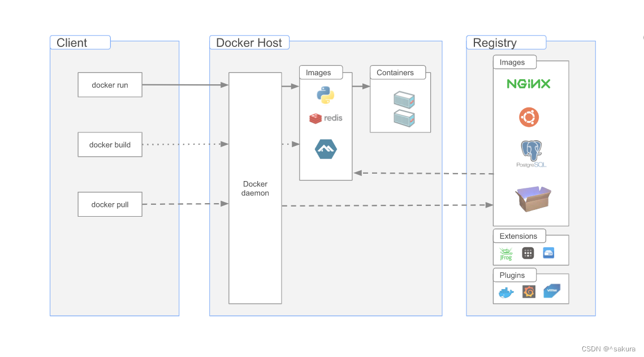Viewport: 644px width, 357px height.
Task: Open the CSDN @^sakura watermark link
Action: 608,349
